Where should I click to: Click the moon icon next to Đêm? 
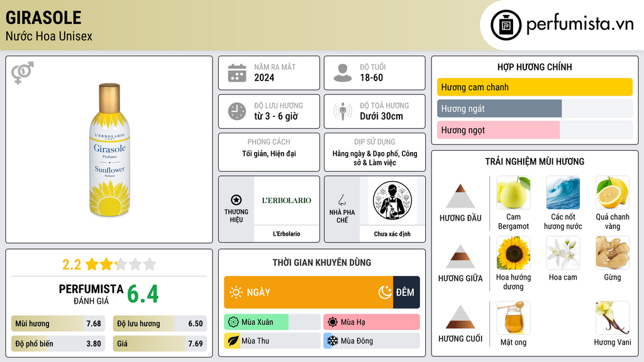[x=385, y=292]
